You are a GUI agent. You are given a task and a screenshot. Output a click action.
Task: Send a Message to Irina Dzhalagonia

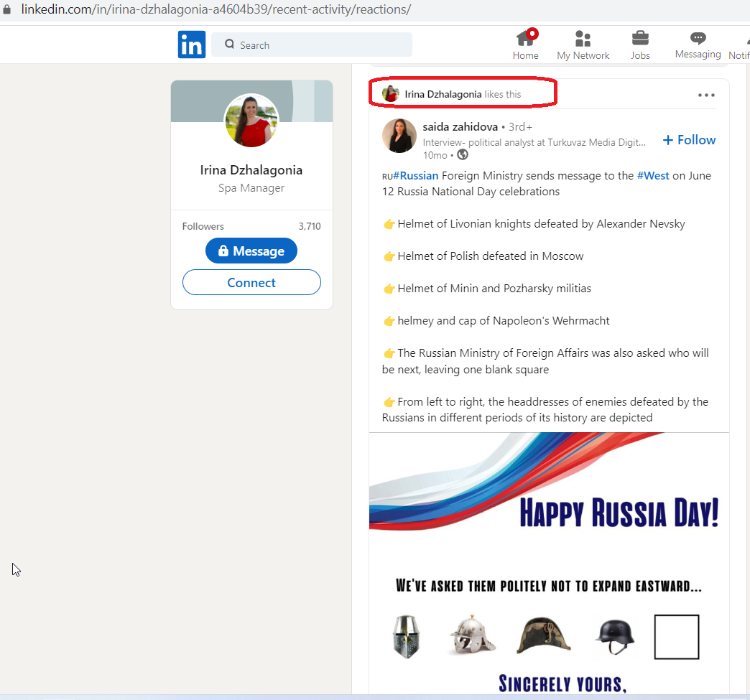tap(251, 251)
